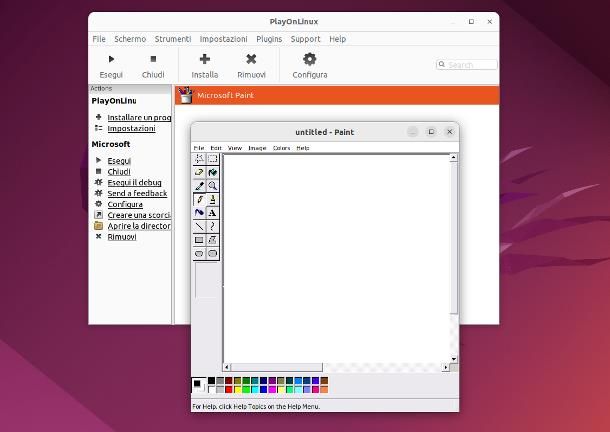
Task: Open the Paint View menu
Action: [x=235, y=148]
